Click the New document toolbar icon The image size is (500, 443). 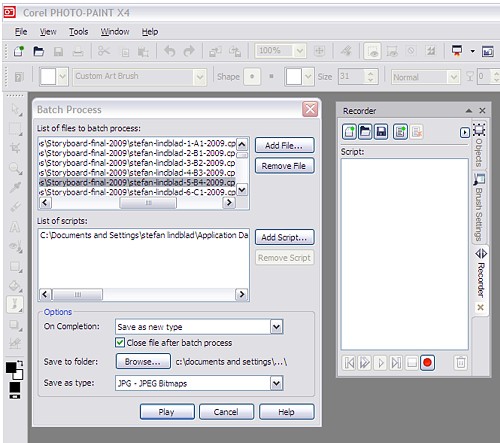pyautogui.click(x=19, y=51)
